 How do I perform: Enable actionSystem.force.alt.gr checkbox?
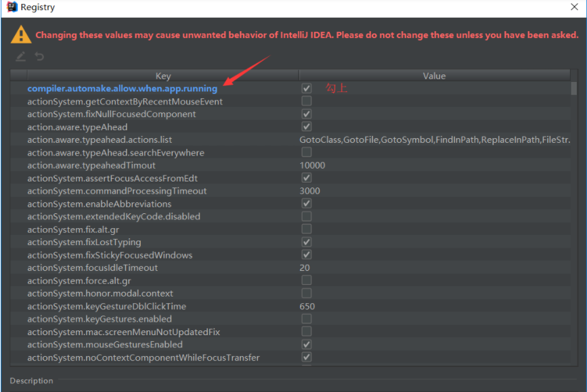307,280
